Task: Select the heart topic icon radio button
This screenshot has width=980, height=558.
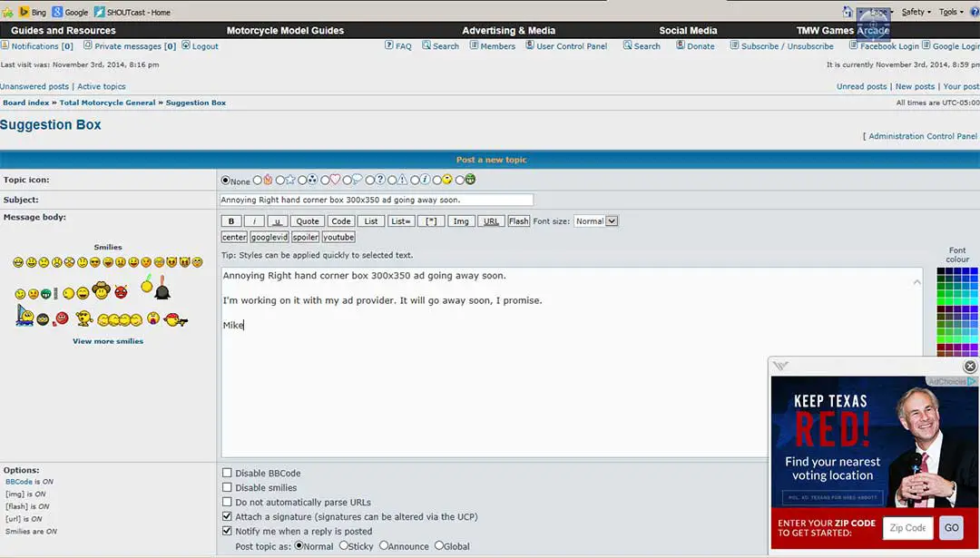Action: [x=325, y=181]
